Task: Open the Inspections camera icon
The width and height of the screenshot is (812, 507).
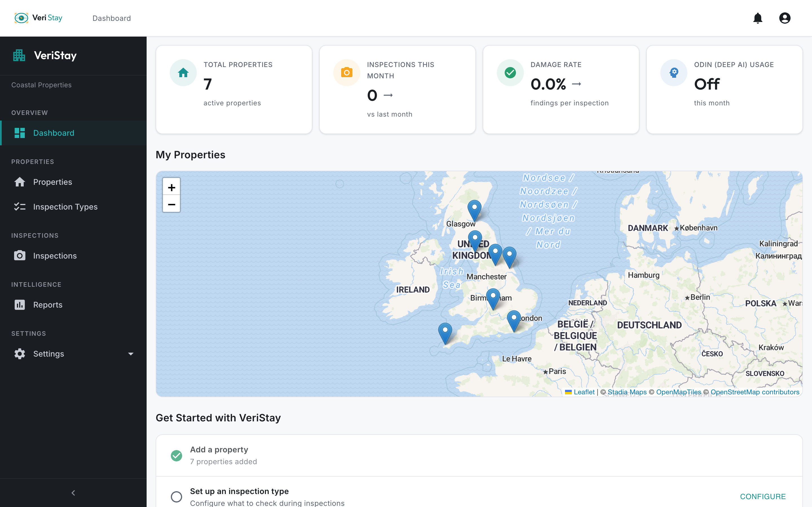Action: coord(20,255)
